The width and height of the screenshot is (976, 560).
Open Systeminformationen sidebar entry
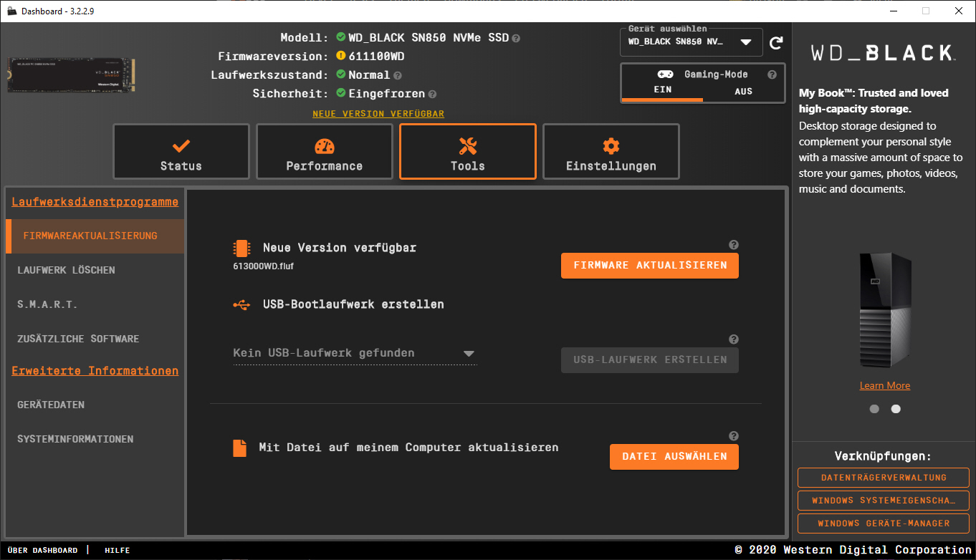[x=95, y=439]
